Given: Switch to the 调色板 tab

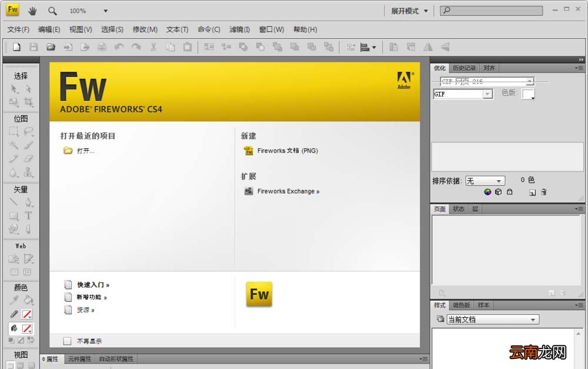Looking at the screenshot, I should pyautogui.click(x=461, y=305).
